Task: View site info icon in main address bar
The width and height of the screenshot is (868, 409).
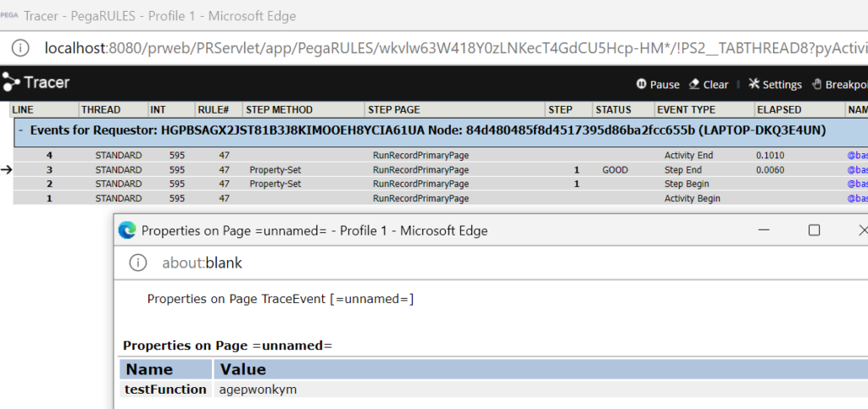Action: click(x=20, y=48)
